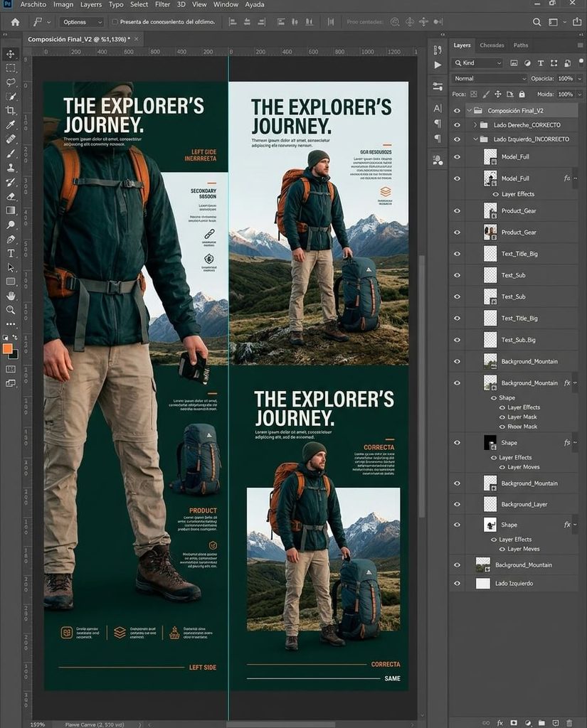Select the Rectangular Marquee tool

(11, 68)
